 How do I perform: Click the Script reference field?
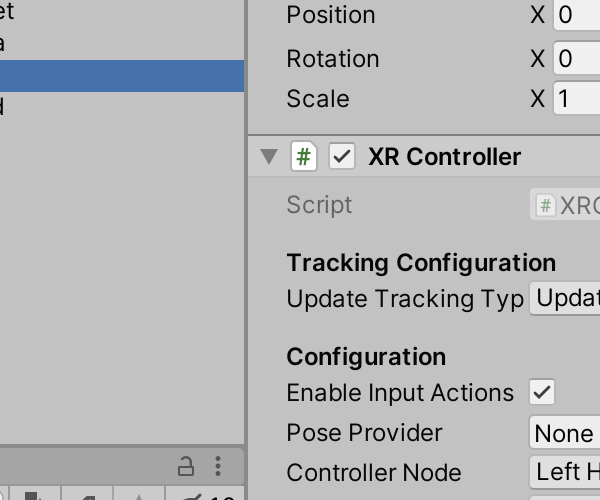tap(565, 205)
